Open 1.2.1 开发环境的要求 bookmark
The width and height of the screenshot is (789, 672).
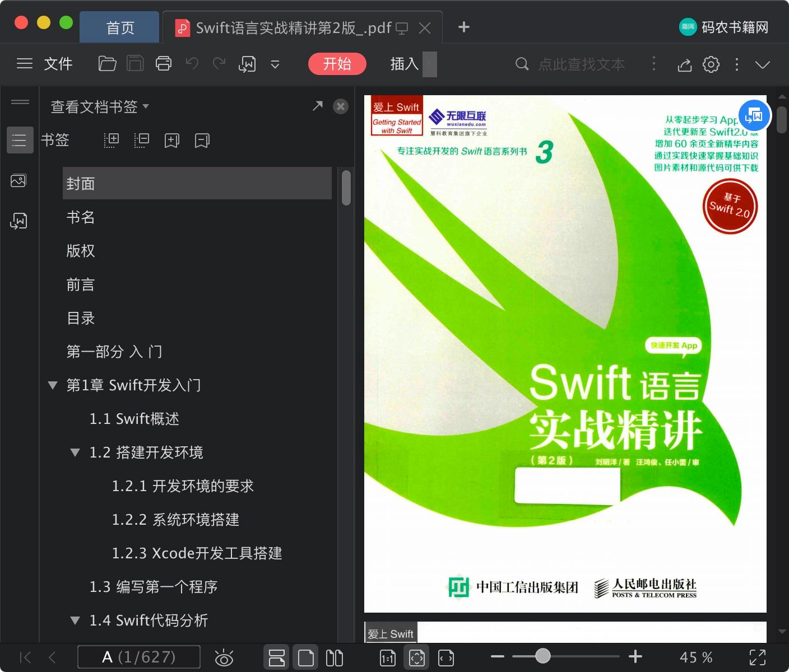click(183, 486)
